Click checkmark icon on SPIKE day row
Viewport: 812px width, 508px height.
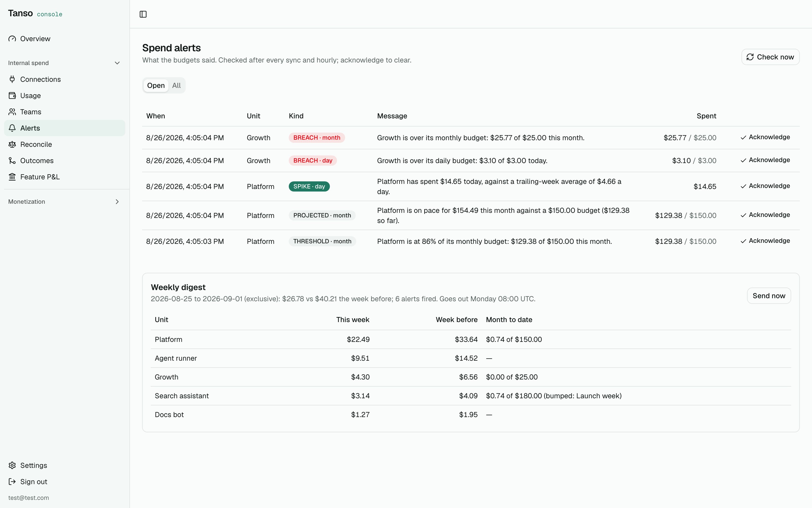click(x=743, y=186)
